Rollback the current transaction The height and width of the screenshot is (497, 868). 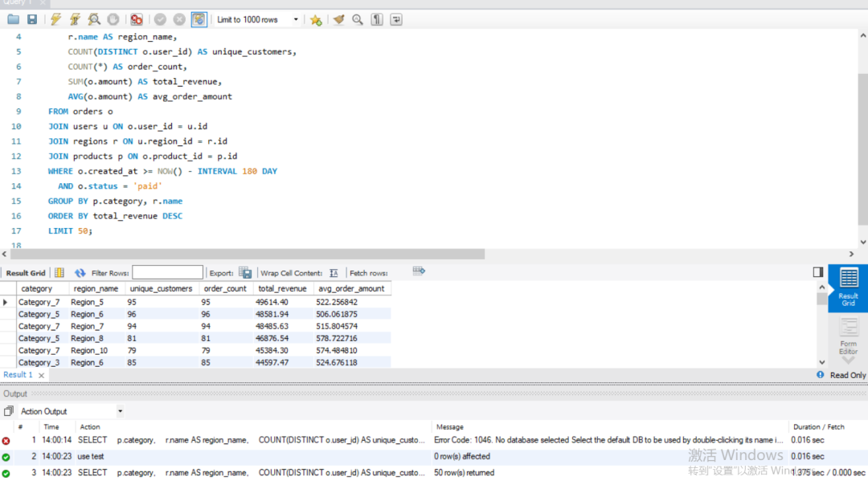(x=178, y=20)
